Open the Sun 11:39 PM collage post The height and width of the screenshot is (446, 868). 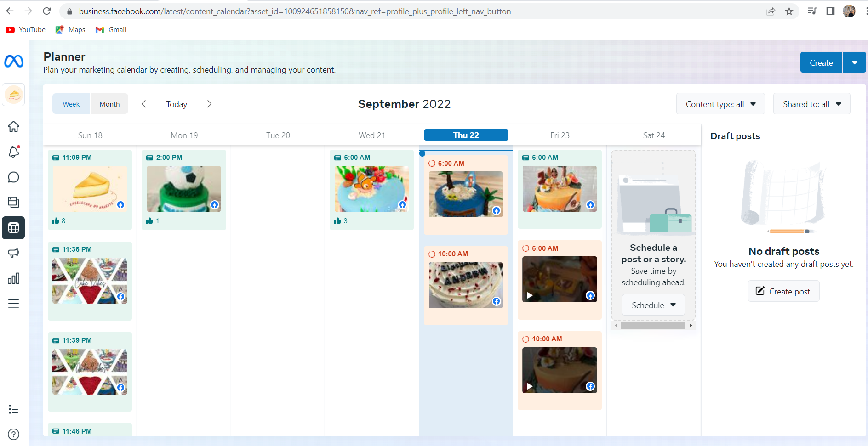pyautogui.click(x=90, y=372)
